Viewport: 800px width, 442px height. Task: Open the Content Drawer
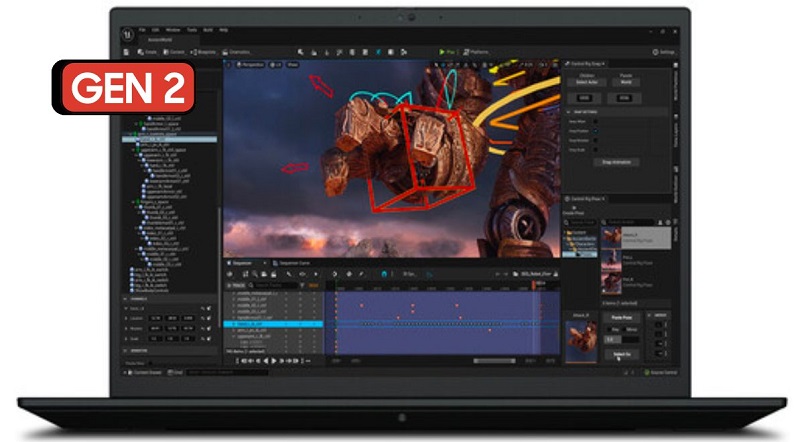pyautogui.click(x=144, y=373)
